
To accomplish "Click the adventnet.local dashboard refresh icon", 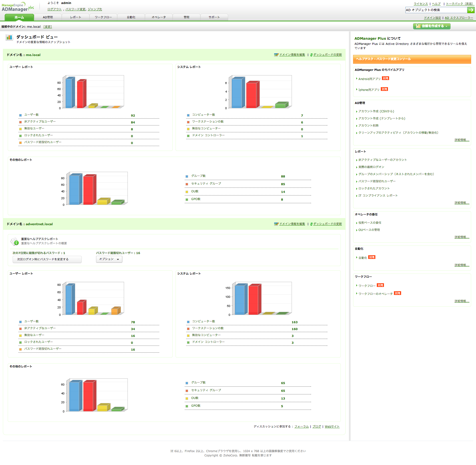I will click(x=311, y=224).
